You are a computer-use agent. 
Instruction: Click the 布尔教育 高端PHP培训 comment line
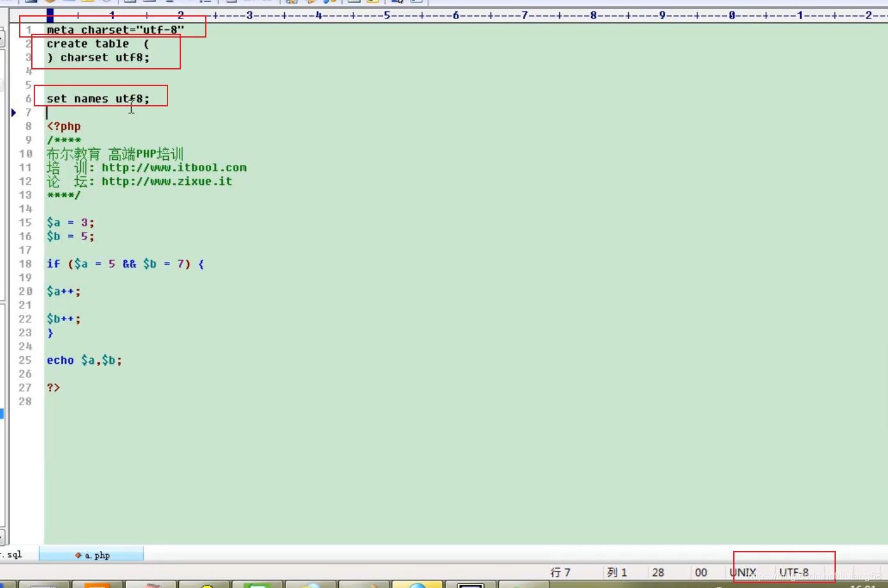115,154
